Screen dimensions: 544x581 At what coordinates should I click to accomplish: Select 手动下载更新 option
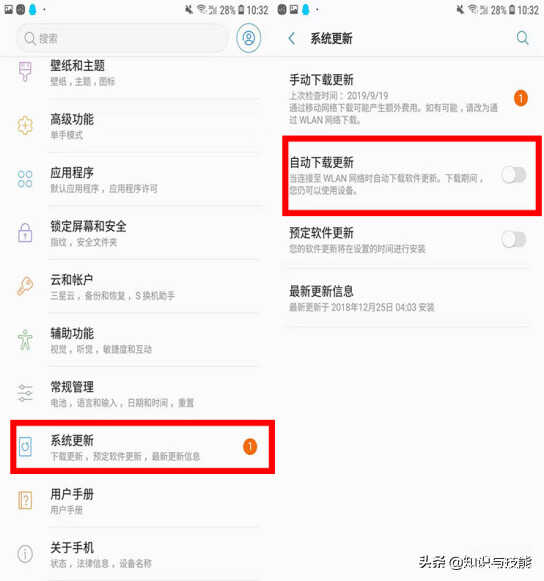point(408,98)
